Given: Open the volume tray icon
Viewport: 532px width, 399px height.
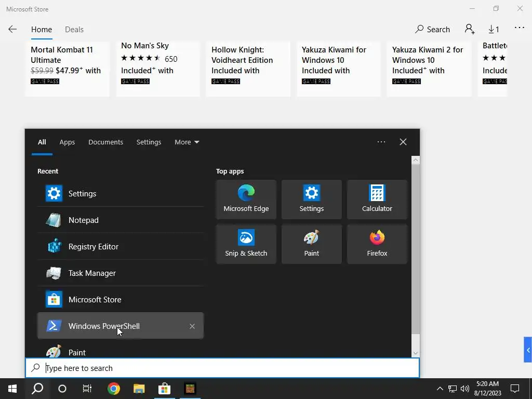Looking at the screenshot, I should [465, 389].
